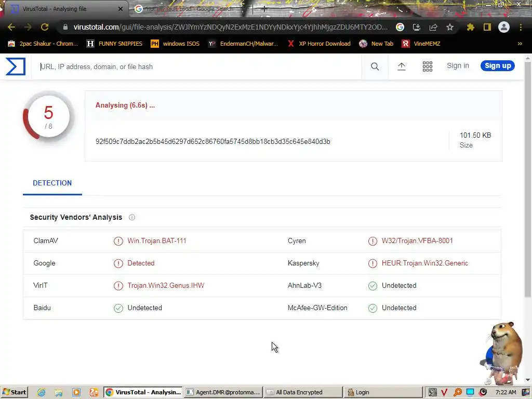
Task: Open the All Data Encrypted taskbar window
Action: [303, 392]
